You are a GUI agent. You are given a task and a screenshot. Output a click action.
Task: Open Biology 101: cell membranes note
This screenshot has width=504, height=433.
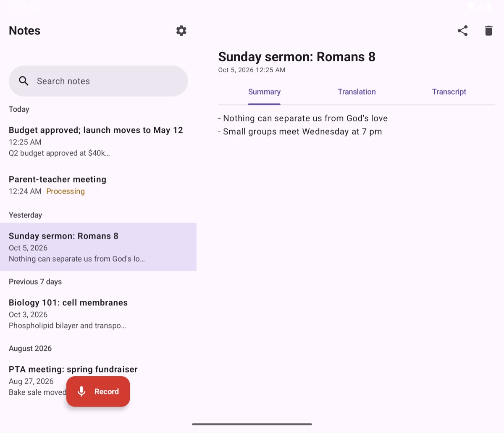[98, 314]
